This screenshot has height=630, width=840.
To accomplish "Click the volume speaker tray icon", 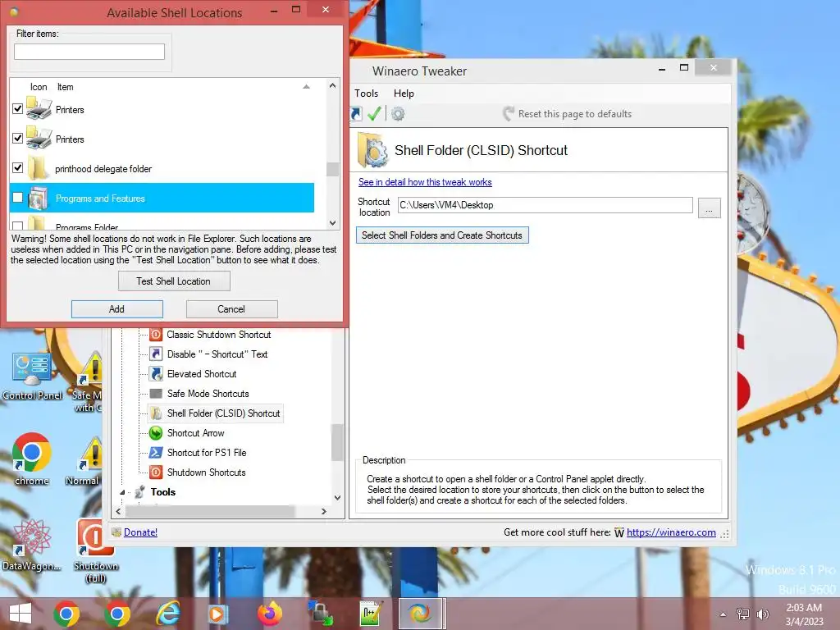I will 762,614.
